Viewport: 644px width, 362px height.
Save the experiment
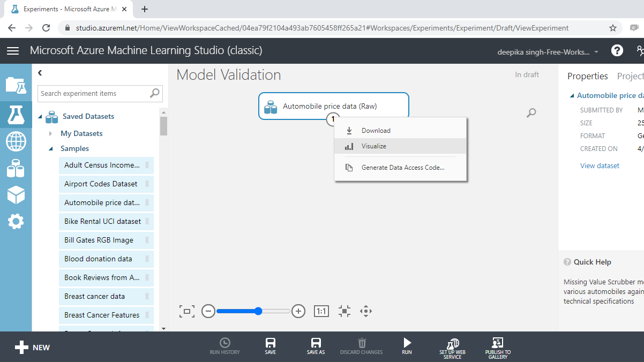(271, 346)
